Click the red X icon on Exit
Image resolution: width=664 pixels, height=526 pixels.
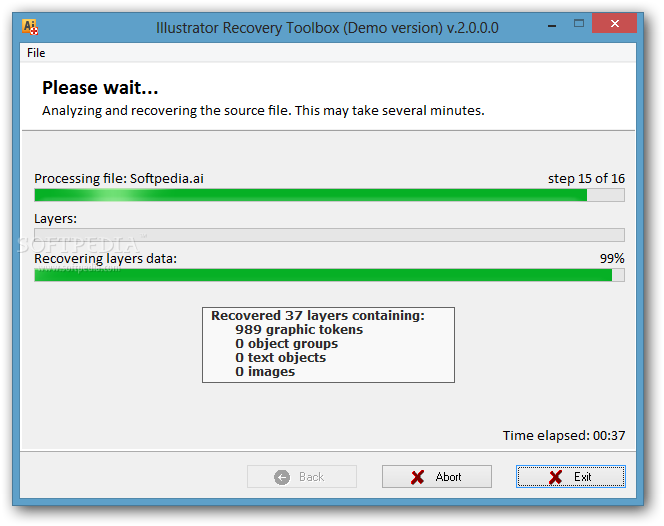(x=555, y=477)
